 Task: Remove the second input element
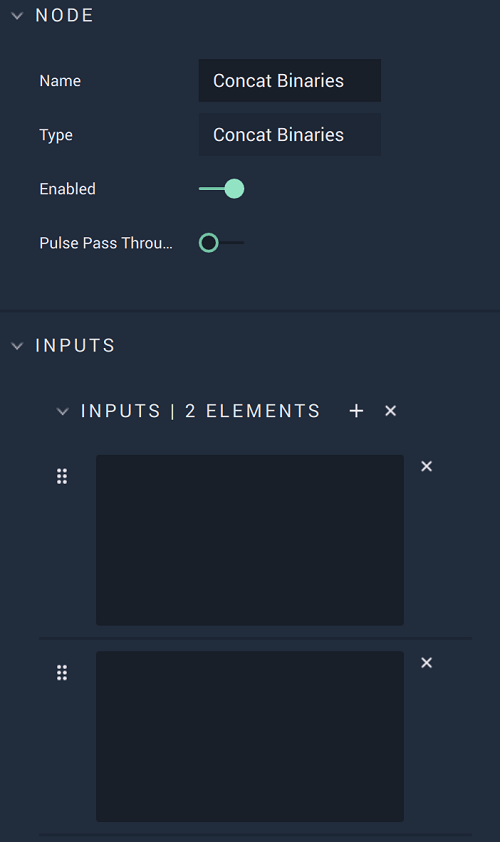pos(426,663)
